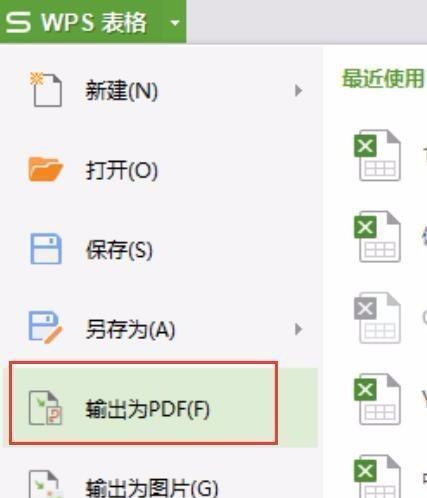
Task: Choose the 输出为图片(G) menu entry
Action: tap(152, 488)
